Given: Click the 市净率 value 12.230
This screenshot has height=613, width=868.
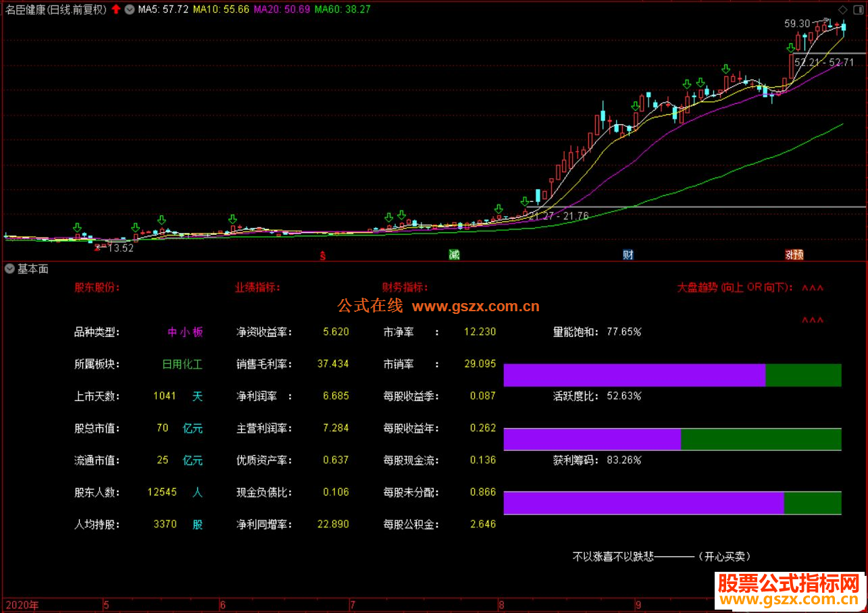Looking at the screenshot, I should click(x=480, y=331).
